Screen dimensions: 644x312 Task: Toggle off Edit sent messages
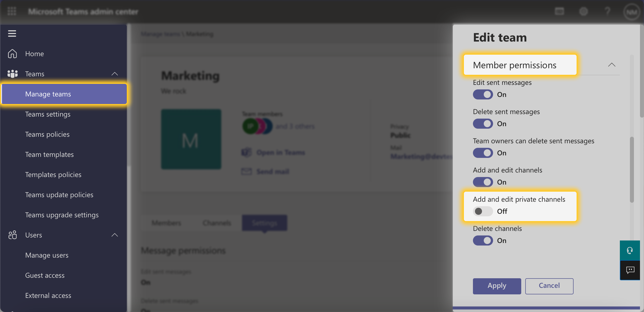click(482, 94)
